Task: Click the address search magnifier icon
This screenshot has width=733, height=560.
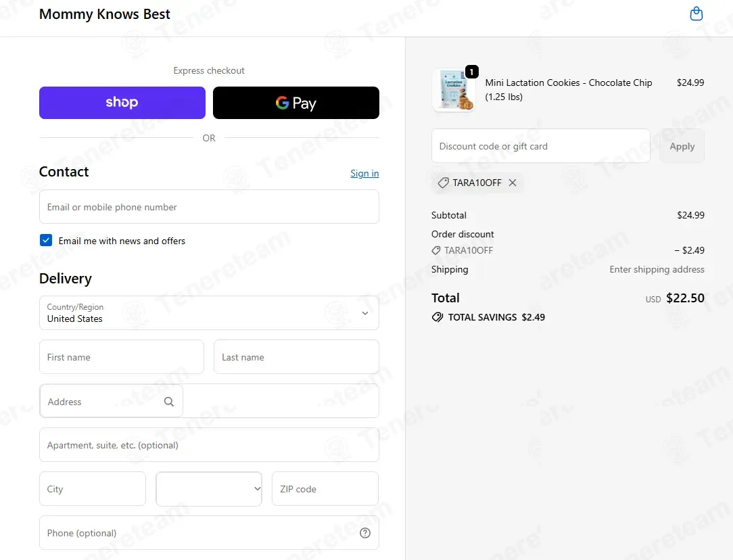Action: click(x=169, y=402)
